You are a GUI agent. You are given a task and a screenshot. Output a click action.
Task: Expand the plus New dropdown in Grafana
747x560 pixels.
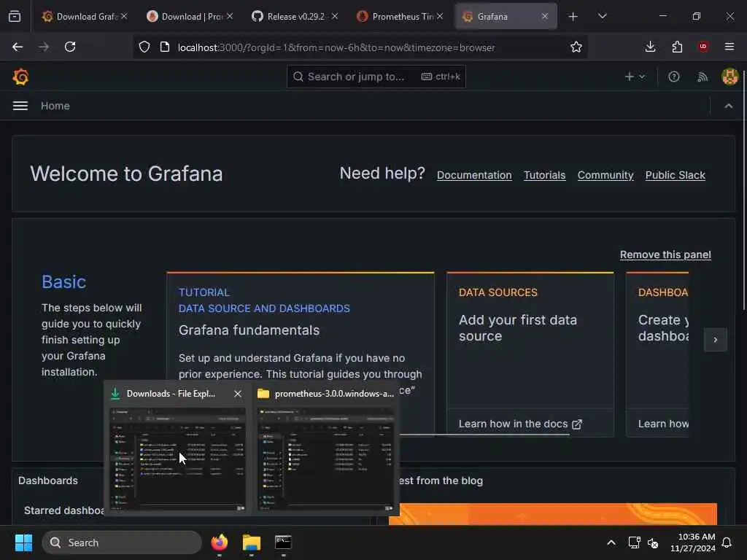coord(635,77)
